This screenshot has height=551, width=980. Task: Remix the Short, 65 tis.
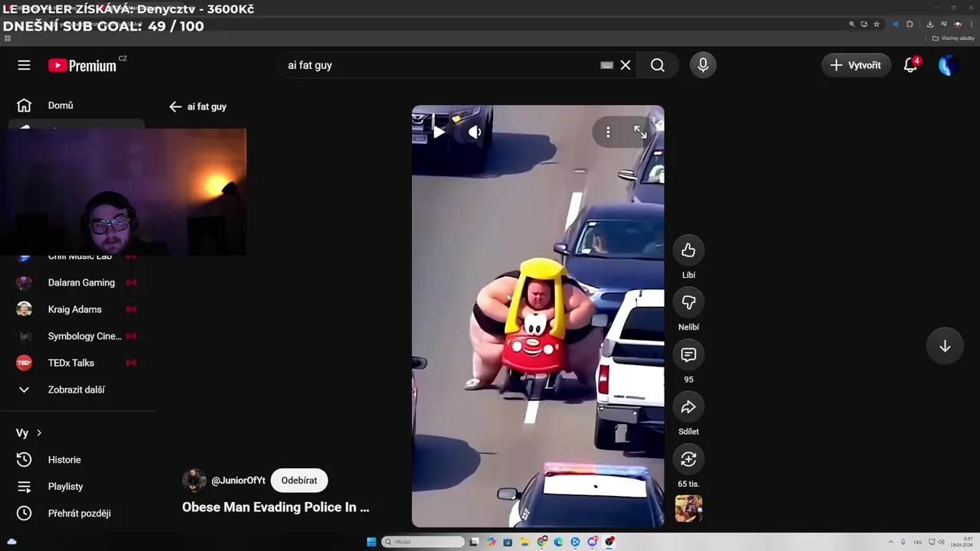pyautogui.click(x=688, y=459)
